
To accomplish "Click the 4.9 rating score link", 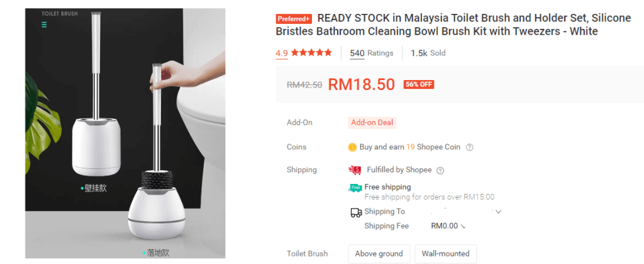I will (282, 53).
